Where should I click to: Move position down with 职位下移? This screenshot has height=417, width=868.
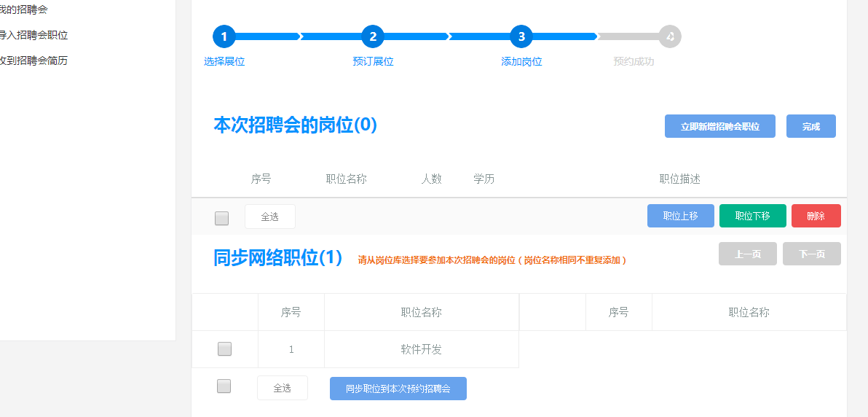click(x=752, y=216)
